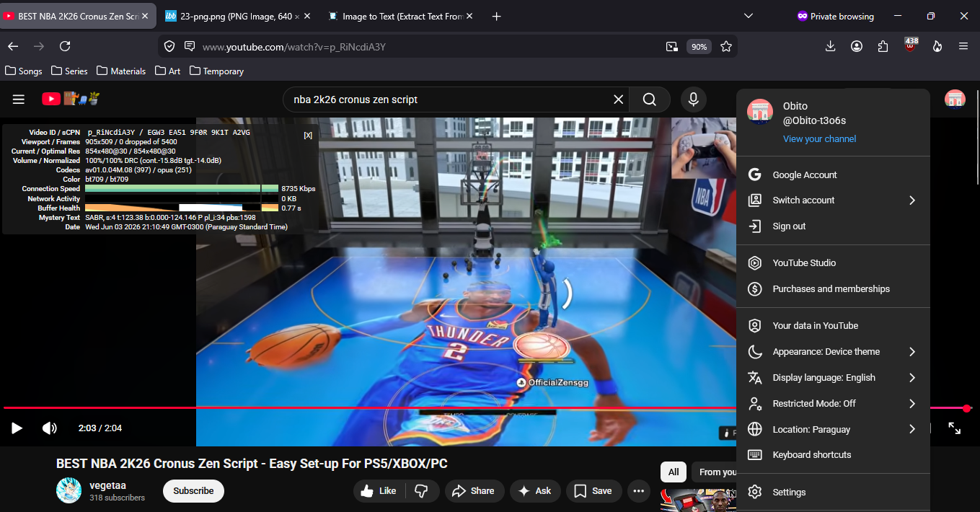Image resolution: width=980 pixels, height=512 pixels.
Task: Mute the video volume
Action: pos(50,428)
